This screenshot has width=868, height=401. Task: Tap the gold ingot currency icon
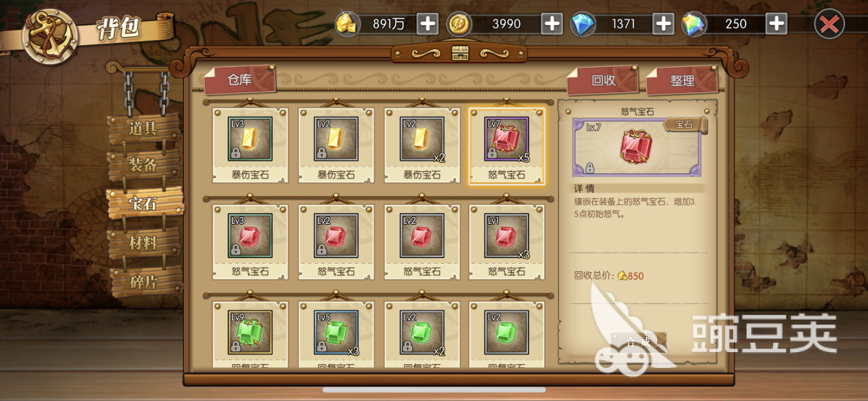pyautogui.click(x=347, y=24)
